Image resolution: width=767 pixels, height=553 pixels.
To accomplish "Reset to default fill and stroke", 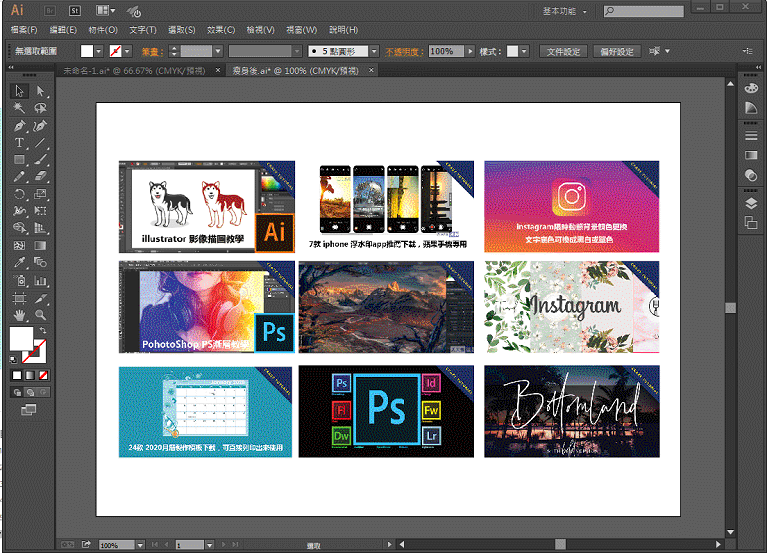I will (x=13, y=360).
